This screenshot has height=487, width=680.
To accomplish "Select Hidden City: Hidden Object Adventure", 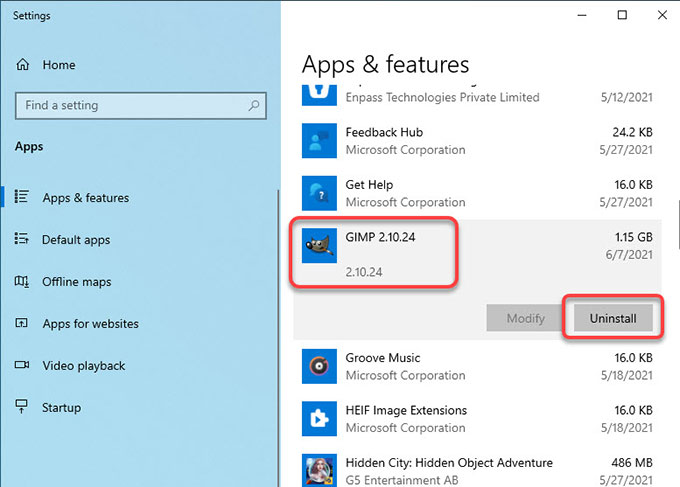I will pos(477,471).
